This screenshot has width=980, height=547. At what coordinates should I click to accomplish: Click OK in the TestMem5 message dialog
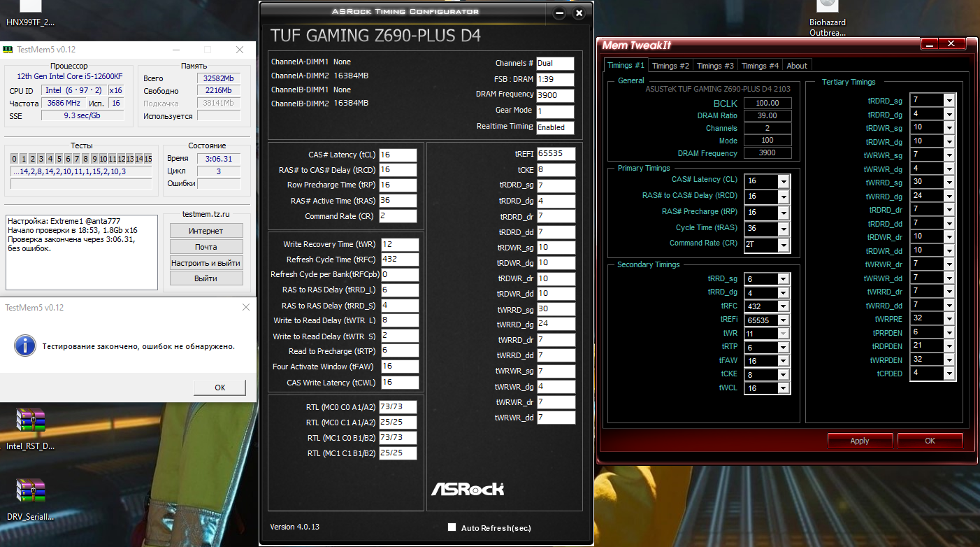219,387
